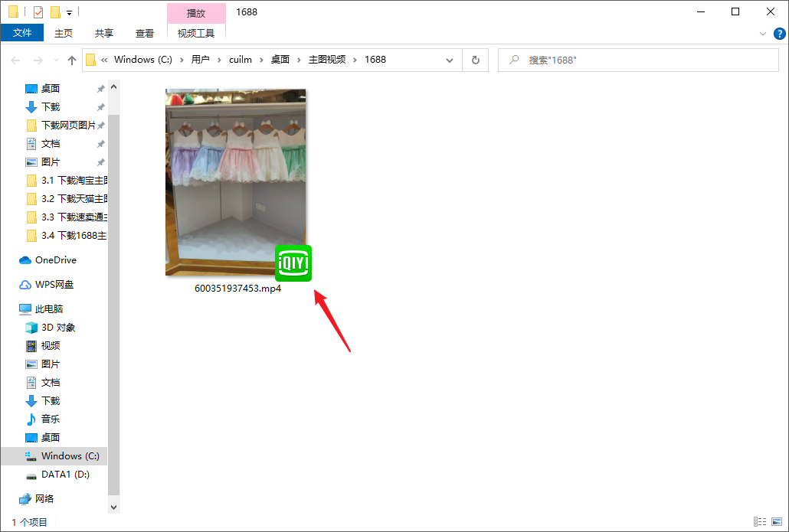Viewport: 789px width, 532px height.
Task: Click the search box for 1688
Action: coord(639,60)
